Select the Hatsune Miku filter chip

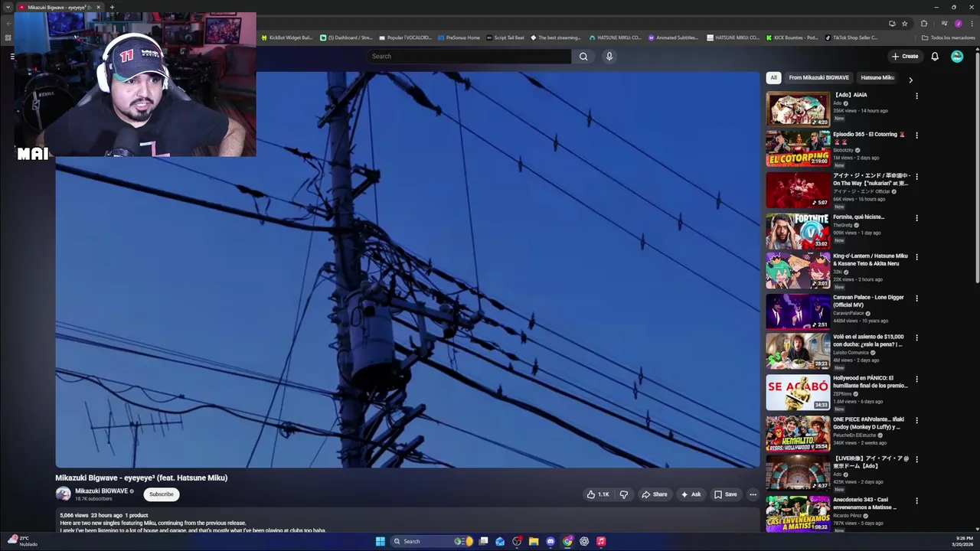click(877, 77)
